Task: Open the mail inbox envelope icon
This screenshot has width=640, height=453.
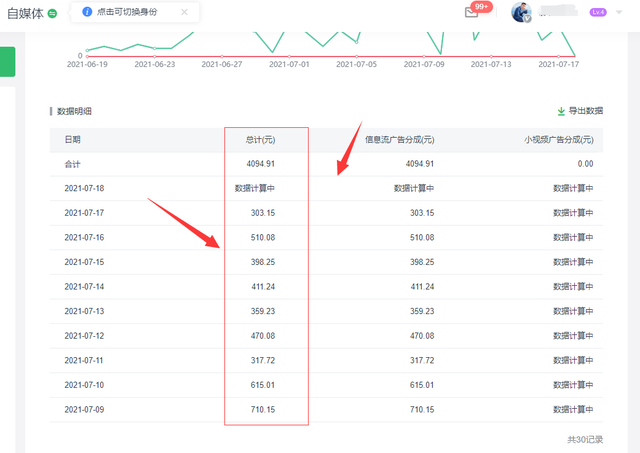Action: pos(472,13)
